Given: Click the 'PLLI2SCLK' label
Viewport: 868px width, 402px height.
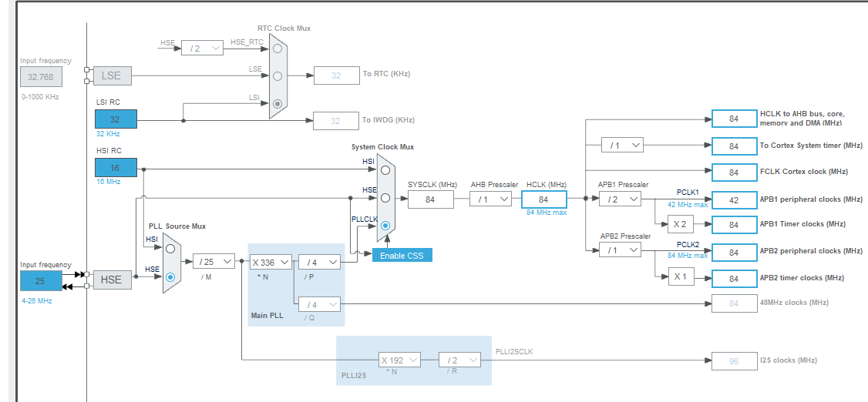Looking at the screenshot, I should click(x=514, y=351).
